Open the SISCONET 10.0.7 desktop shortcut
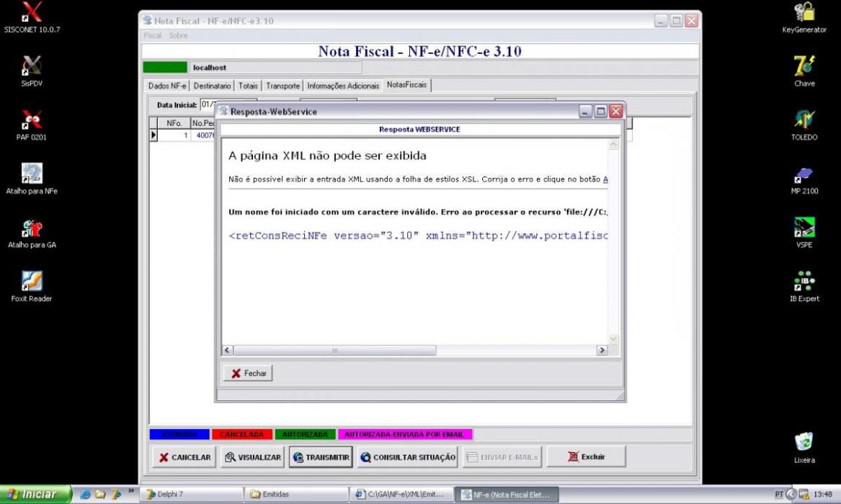The image size is (841, 504). (x=32, y=17)
